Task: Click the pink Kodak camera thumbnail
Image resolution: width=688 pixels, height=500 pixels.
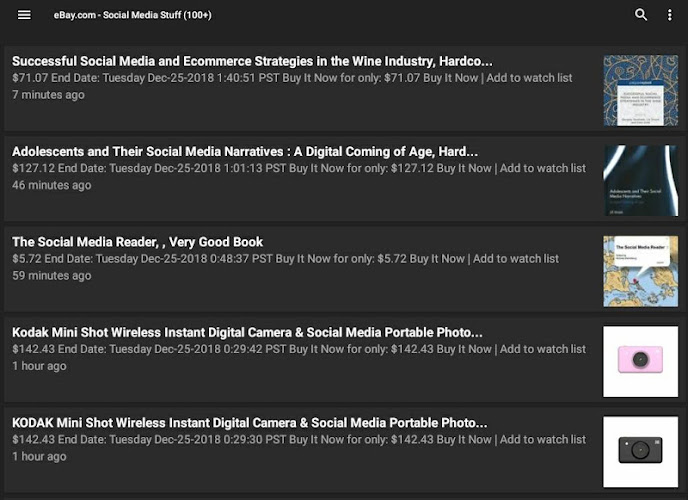Action: pos(641,361)
